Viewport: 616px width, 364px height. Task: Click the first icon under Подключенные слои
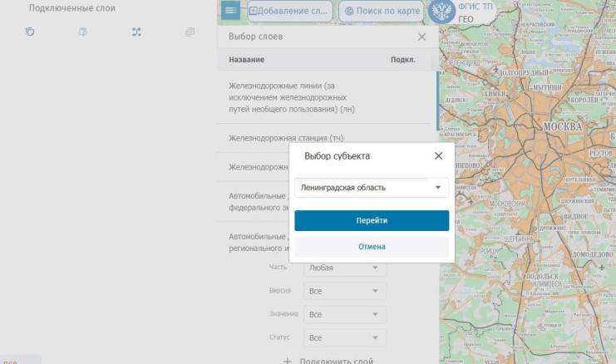(30, 32)
